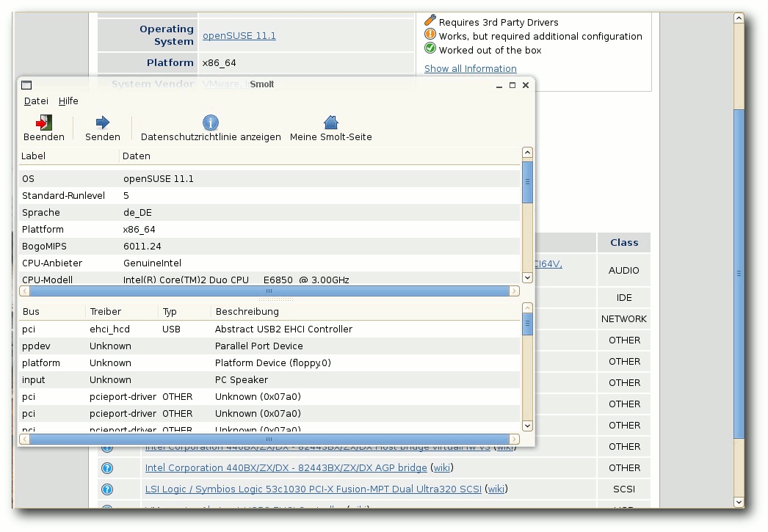Select the CPU-Modell Intel Core2 Duo row
The width and height of the screenshot is (768, 532).
[269, 279]
